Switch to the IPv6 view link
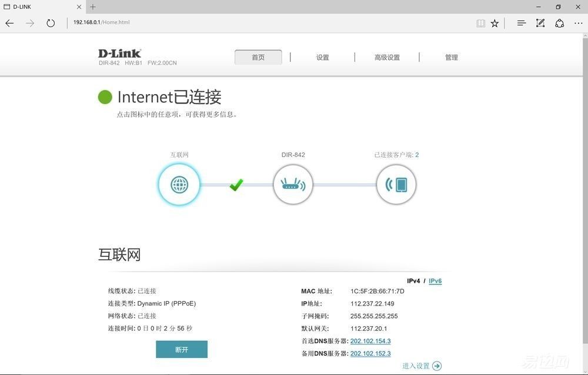 [x=435, y=281]
